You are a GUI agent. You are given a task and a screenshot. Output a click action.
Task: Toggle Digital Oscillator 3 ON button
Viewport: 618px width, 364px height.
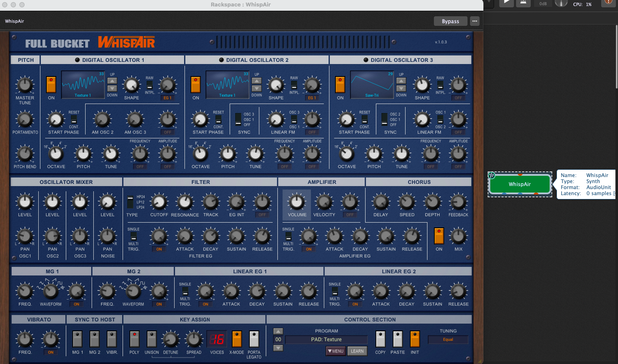(340, 85)
